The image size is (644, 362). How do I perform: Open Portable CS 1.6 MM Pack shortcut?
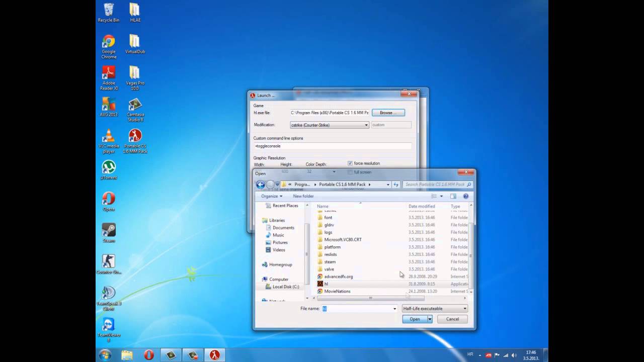135,141
